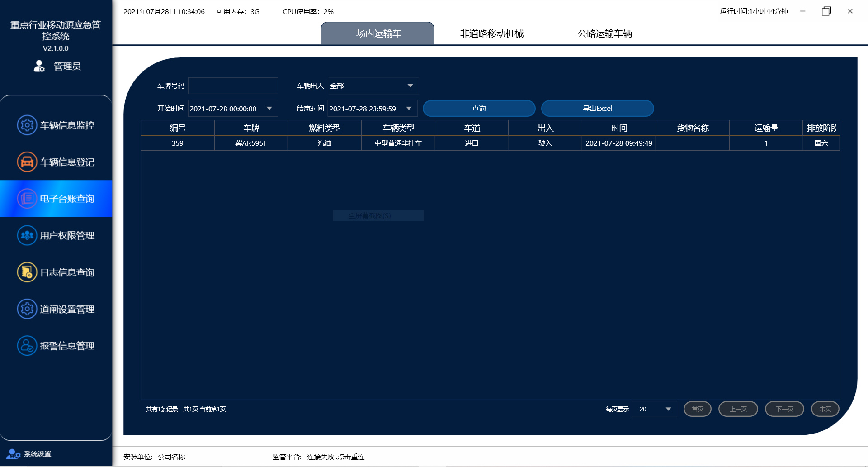
Task: Open the log information query icon
Action: point(27,272)
